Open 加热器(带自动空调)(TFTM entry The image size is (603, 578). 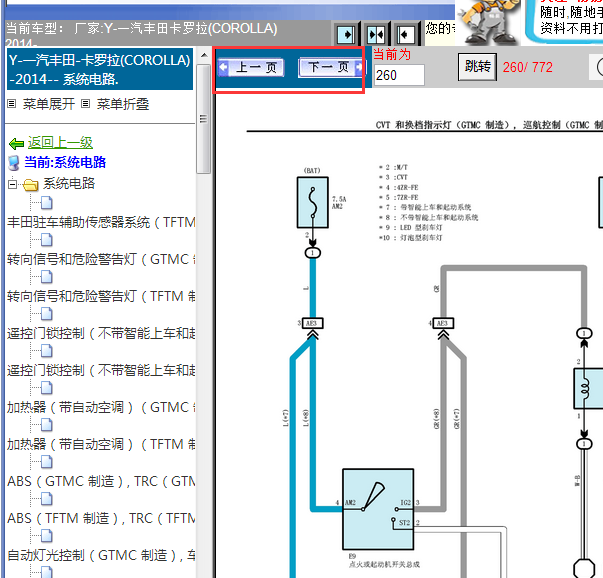click(x=101, y=444)
